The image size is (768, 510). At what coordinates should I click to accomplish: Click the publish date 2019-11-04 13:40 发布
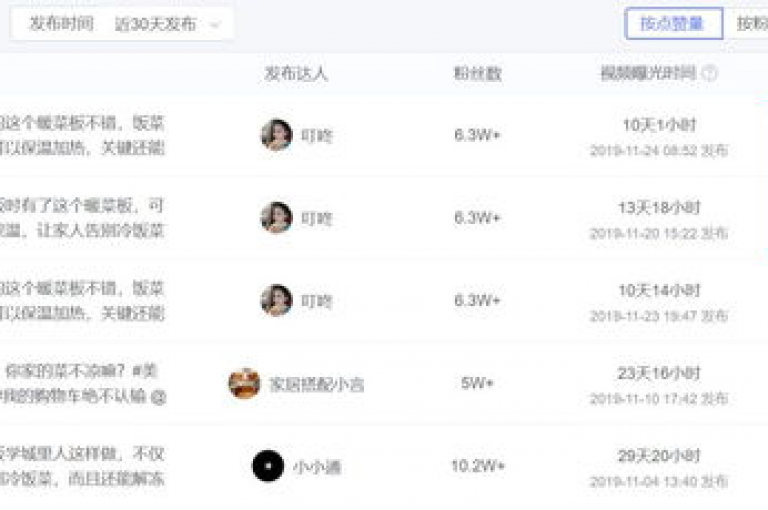(x=659, y=482)
